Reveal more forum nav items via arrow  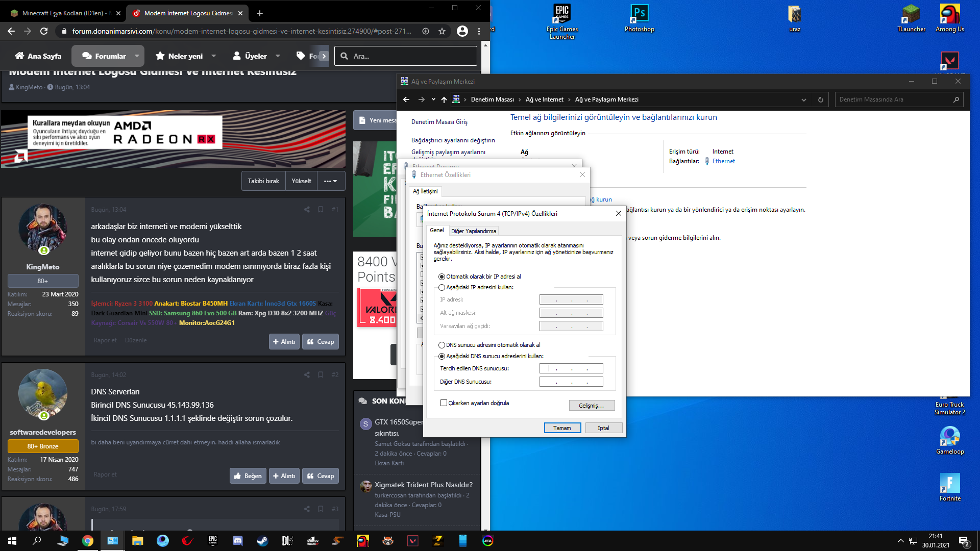click(x=324, y=56)
